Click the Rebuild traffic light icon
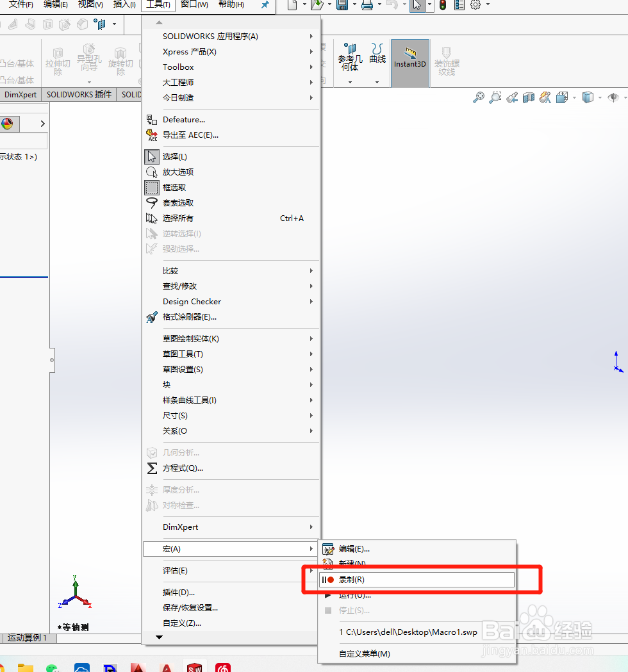The image size is (628, 672). (x=443, y=5)
